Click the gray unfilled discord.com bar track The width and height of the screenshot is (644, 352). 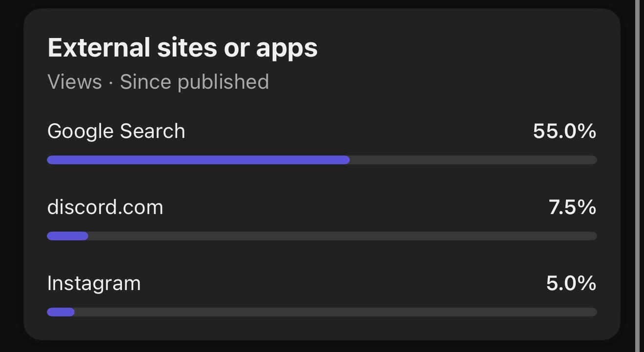point(342,236)
